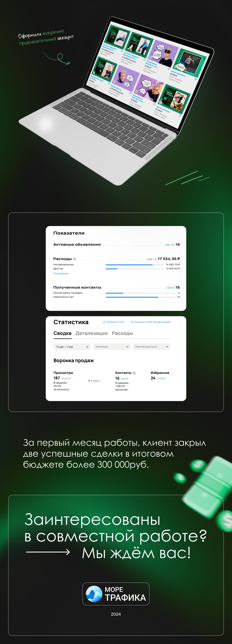Click the help icon next to Контакты
The width and height of the screenshot is (232, 644).
click(x=134, y=373)
